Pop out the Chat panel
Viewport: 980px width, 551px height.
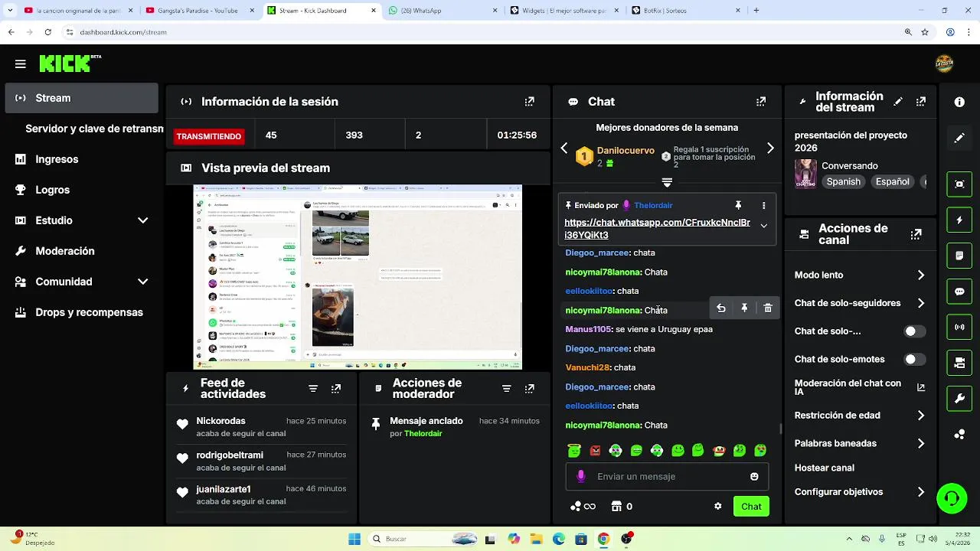pos(761,102)
